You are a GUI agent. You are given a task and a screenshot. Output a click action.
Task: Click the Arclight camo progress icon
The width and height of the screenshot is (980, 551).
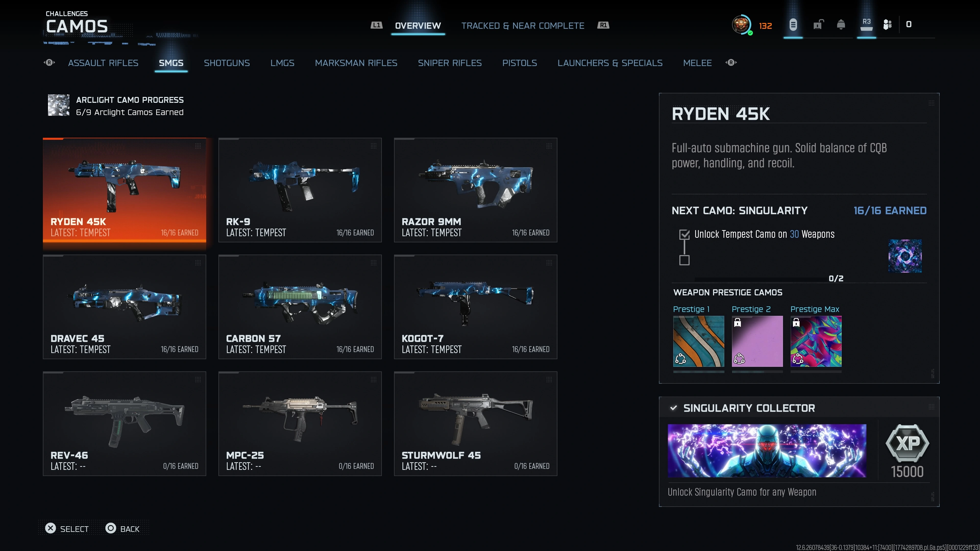click(59, 105)
